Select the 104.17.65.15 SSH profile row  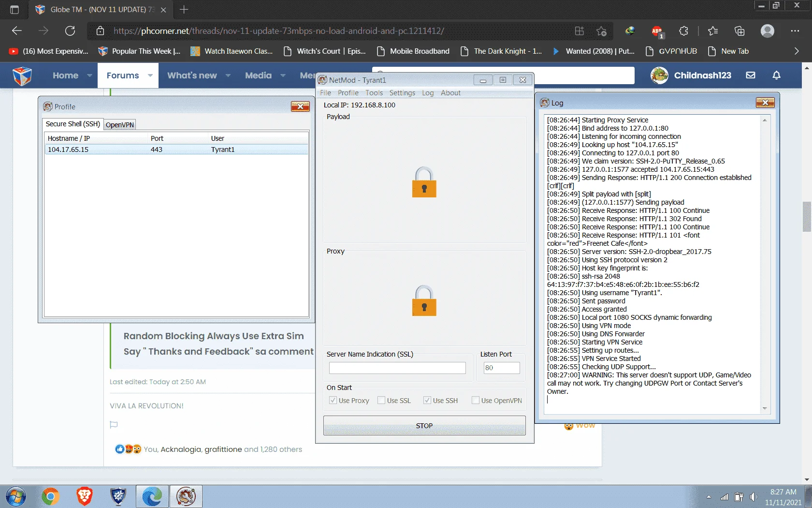point(176,149)
